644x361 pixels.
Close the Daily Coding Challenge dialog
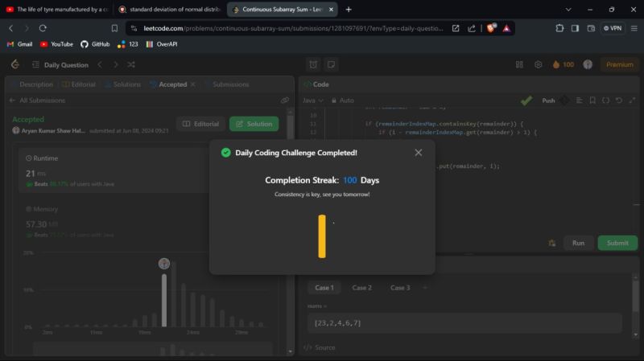[x=418, y=153]
